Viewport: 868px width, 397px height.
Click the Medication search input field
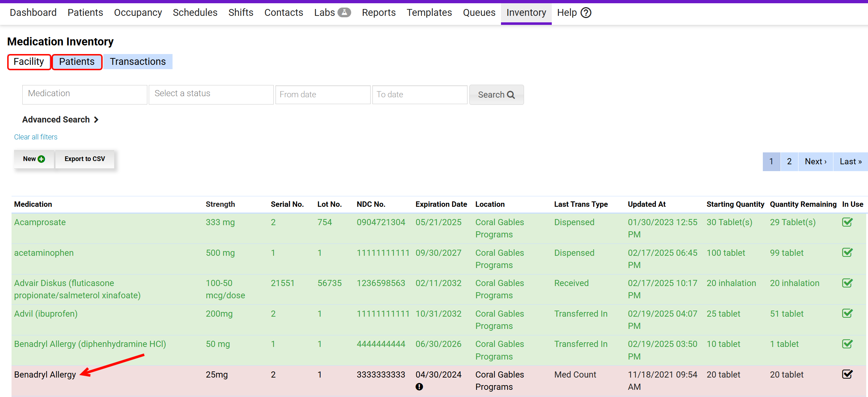pos(85,94)
